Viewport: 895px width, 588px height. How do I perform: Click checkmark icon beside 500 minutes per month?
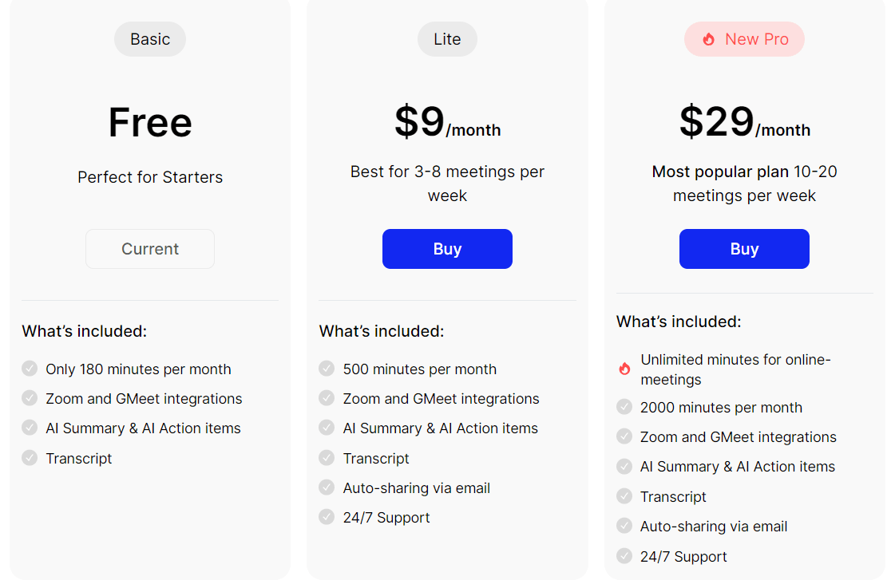[x=327, y=369]
